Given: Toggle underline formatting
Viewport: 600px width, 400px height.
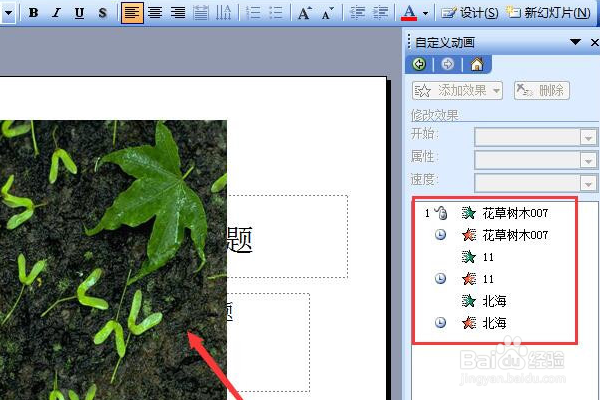Looking at the screenshot, I should click(x=79, y=13).
